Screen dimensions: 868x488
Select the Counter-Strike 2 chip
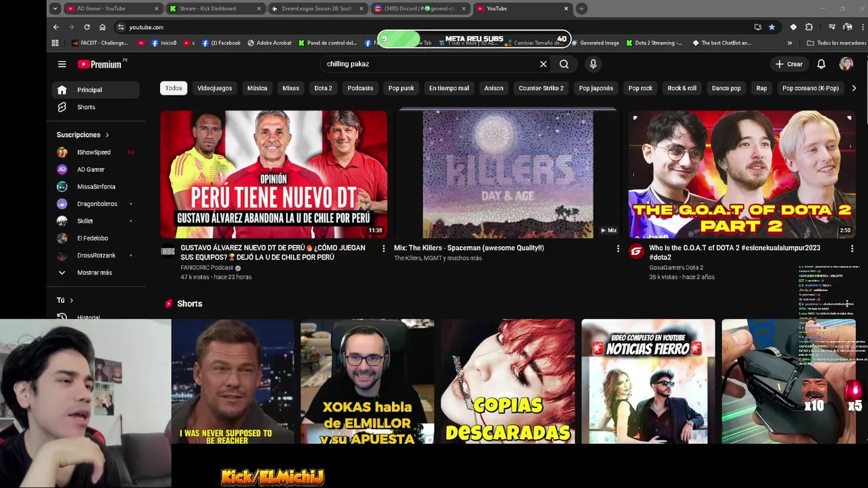pyautogui.click(x=541, y=88)
